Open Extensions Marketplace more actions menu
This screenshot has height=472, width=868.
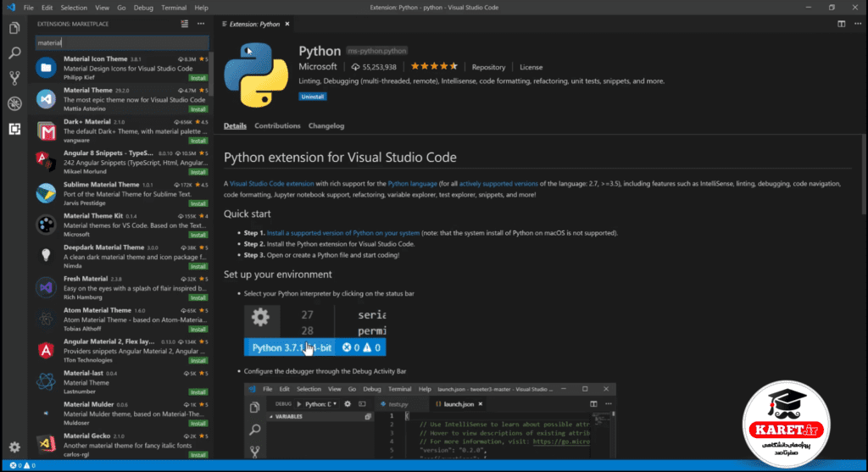201,24
